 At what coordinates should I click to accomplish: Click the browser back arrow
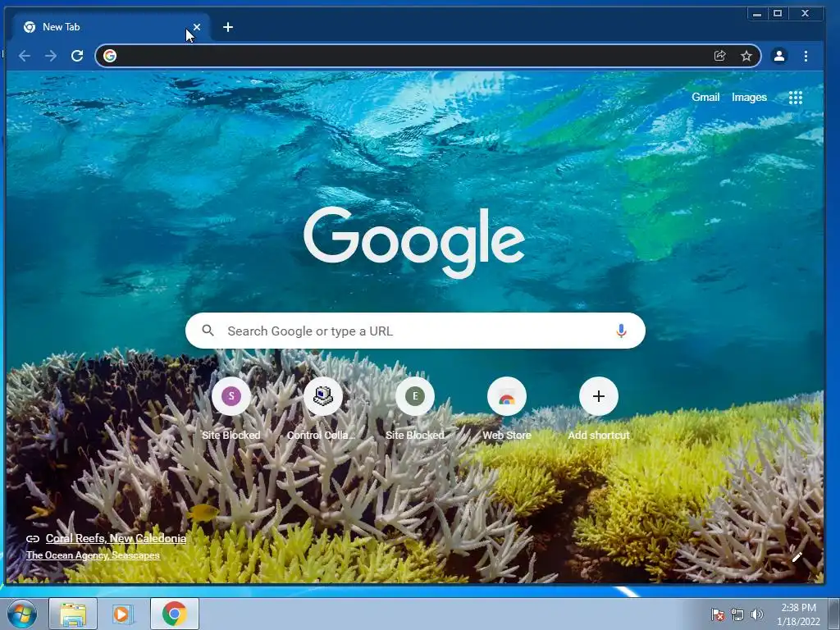pos(24,56)
